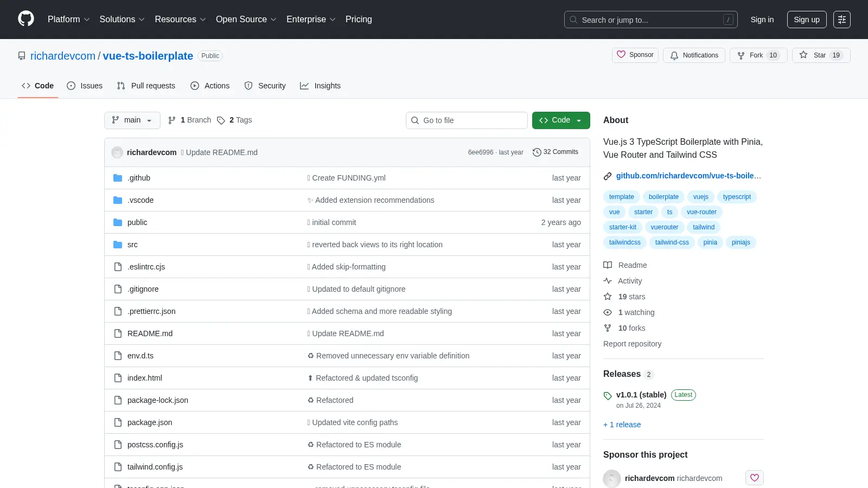The height and width of the screenshot is (488, 868).
Task: Expand the Resources menu
Action: coord(180,20)
